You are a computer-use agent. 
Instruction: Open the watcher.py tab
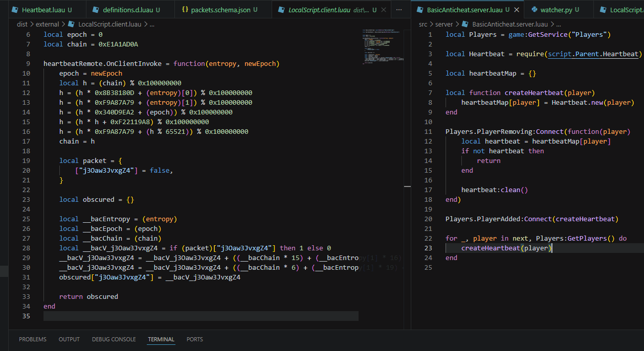pyautogui.click(x=560, y=10)
